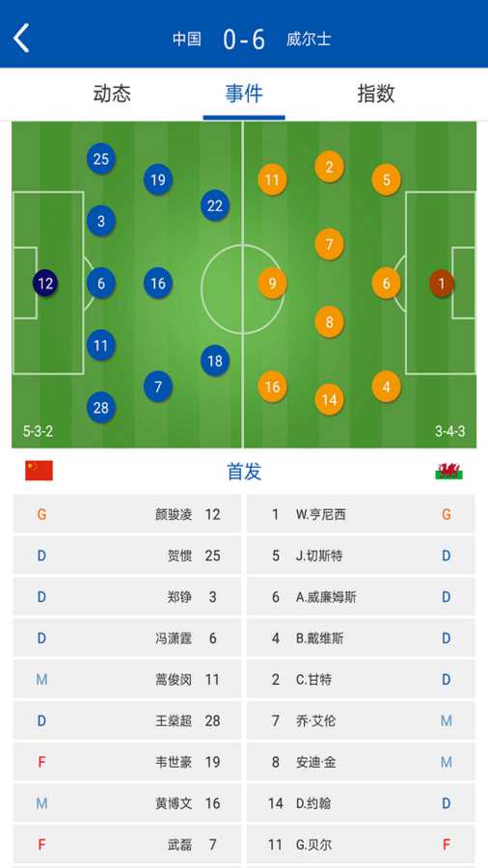
Task: Select China goalkeeper number 12 marker
Action: (x=45, y=284)
